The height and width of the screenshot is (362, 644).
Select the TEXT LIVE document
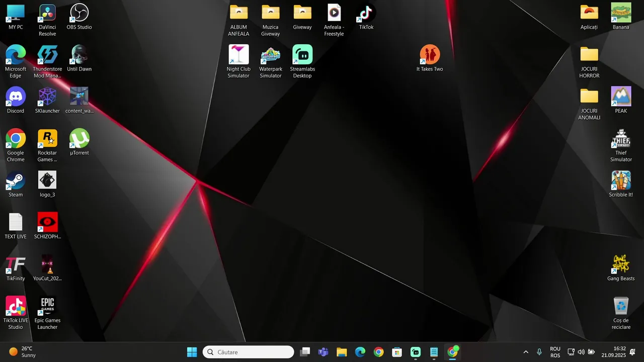(16, 226)
